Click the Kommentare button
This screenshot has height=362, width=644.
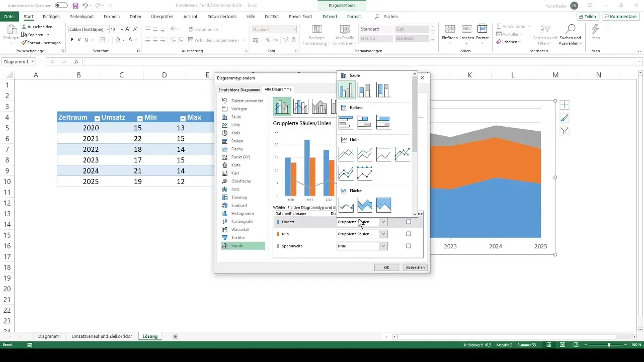(x=621, y=17)
